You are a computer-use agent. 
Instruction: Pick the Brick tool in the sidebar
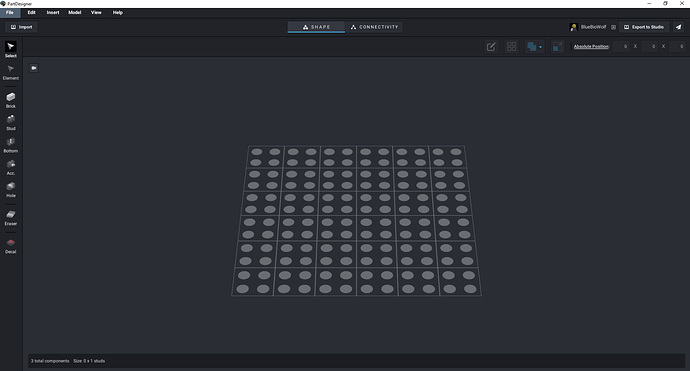(x=11, y=100)
